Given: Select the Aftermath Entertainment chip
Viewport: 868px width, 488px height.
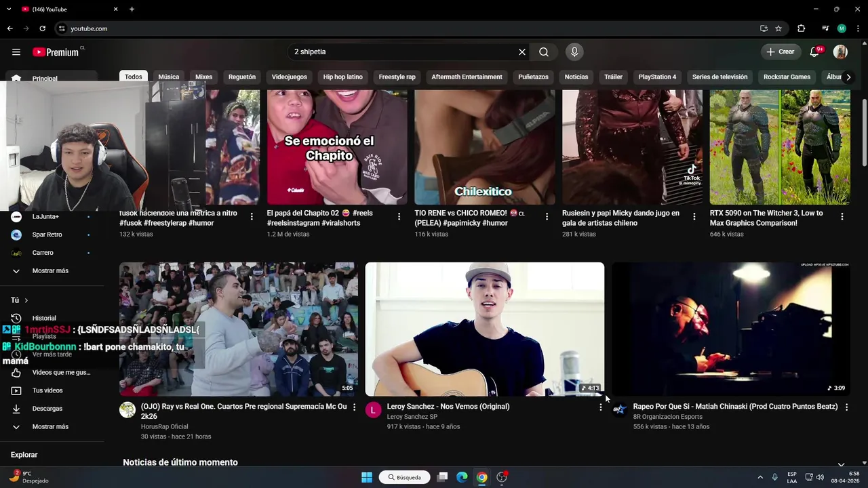Looking at the screenshot, I should click(467, 77).
